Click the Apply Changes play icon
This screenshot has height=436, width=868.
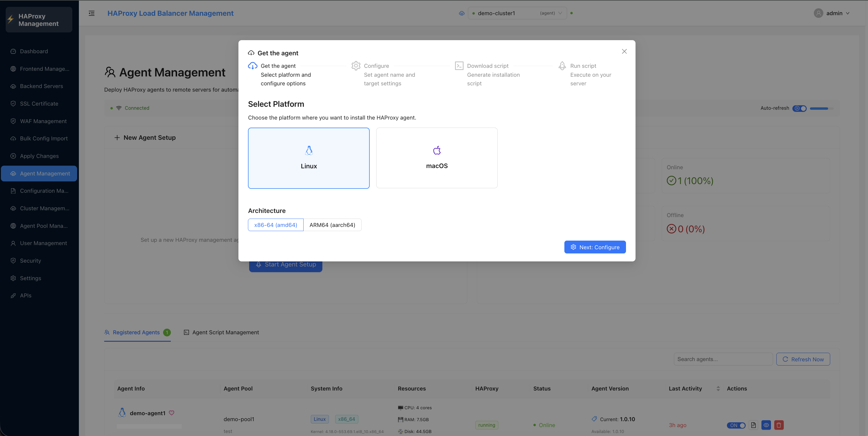[x=13, y=156]
